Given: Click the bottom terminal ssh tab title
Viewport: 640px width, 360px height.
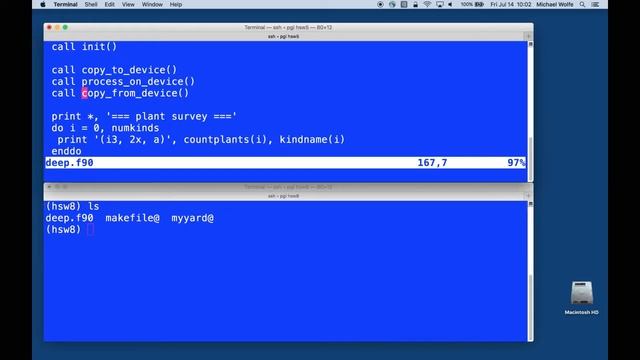Looking at the screenshot, I should pos(283,196).
